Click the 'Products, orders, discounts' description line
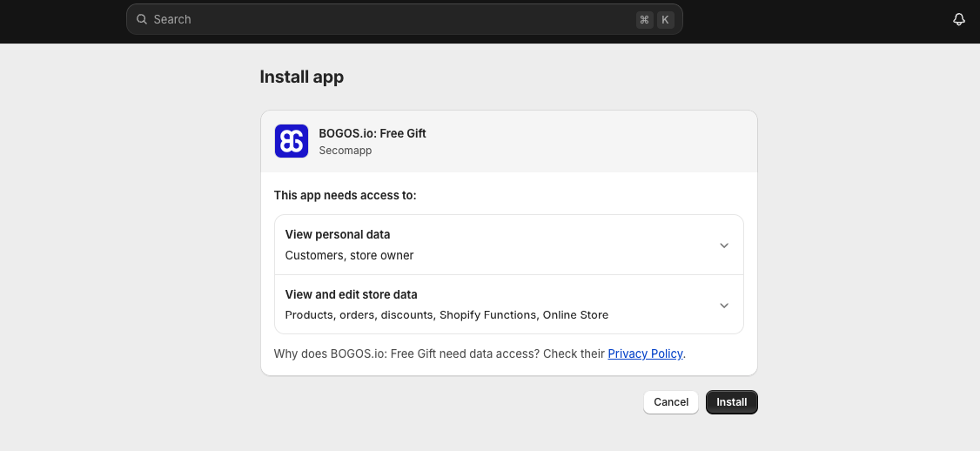980x451 pixels. click(446, 314)
